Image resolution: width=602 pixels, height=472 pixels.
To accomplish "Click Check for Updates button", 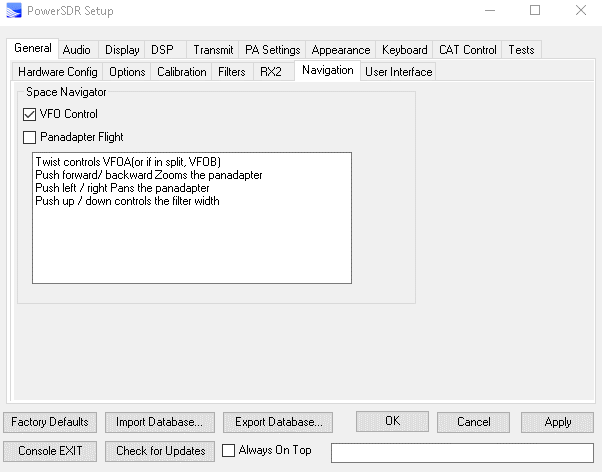I will (x=160, y=451).
